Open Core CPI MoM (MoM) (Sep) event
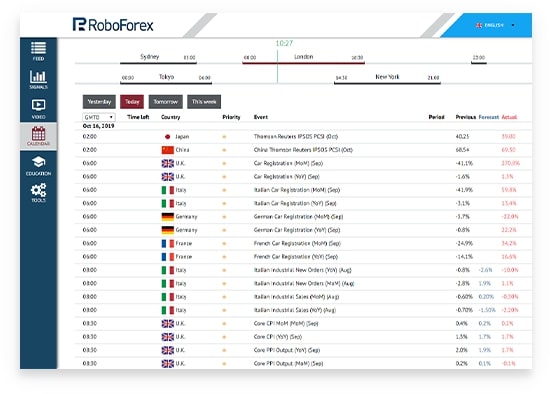The image size is (550, 394). pos(286,323)
